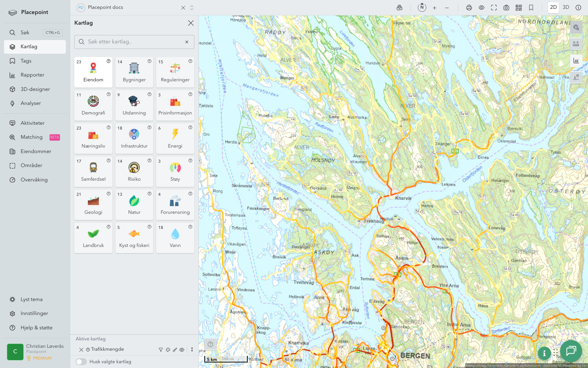Reset map north with compass button

[422, 7]
